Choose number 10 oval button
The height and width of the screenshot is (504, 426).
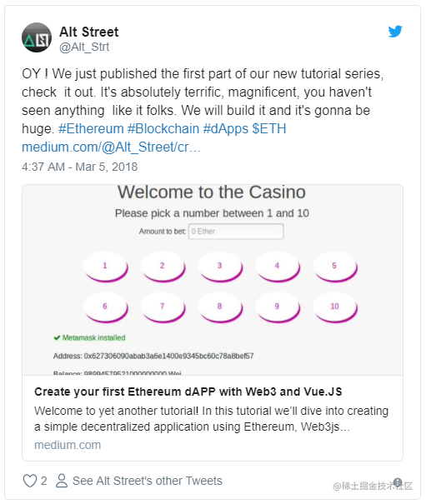click(x=334, y=307)
